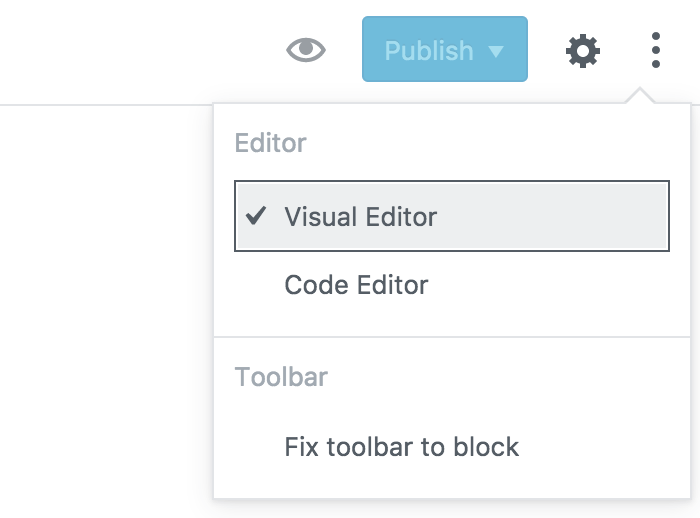Click the checkmark beside Visual Editor
This screenshot has width=700, height=518.
[x=256, y=215]
